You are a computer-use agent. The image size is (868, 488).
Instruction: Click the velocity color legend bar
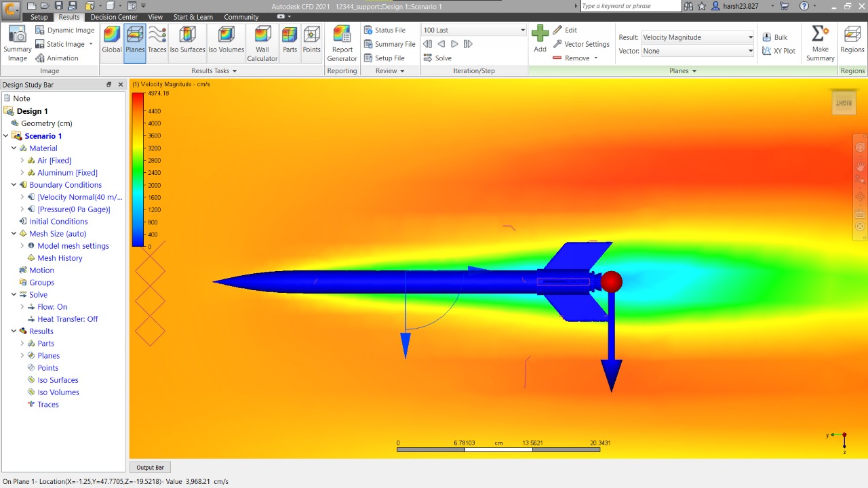click(x=138, y=169)
